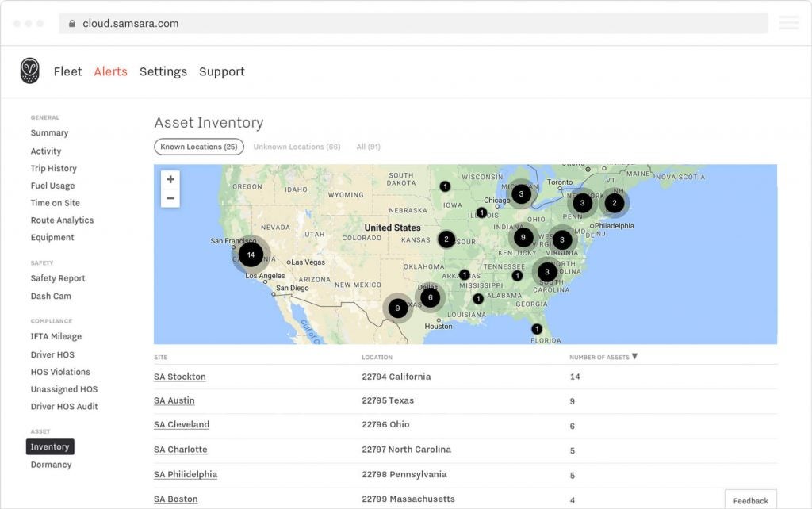812x509 pixels.
Task: Open the hamburger menu at top right
Action: [788, 23]
